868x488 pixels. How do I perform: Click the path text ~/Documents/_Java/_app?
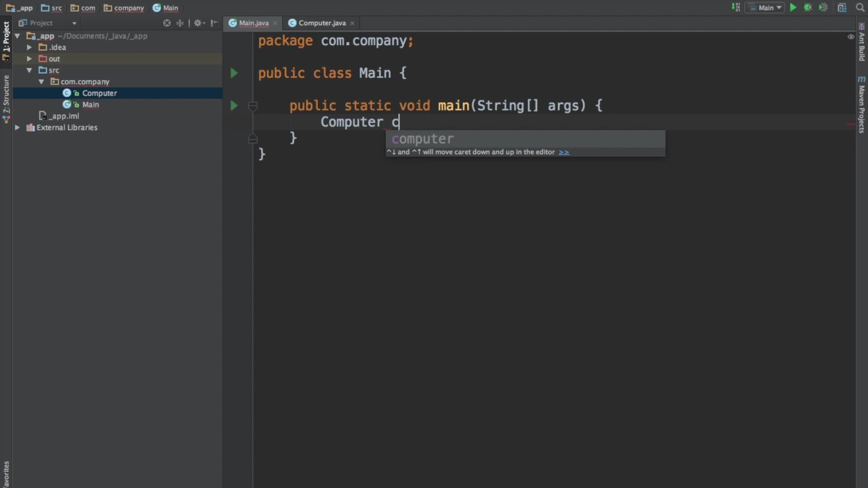click(103, 36)
